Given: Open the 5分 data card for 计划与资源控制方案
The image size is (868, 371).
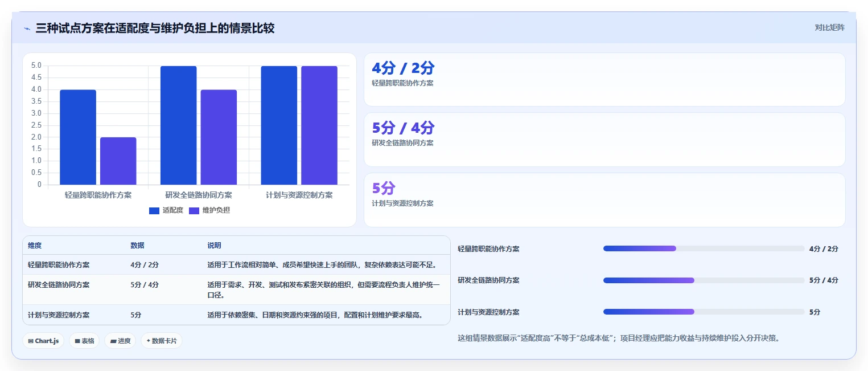Looking at the screenshot, I should coord(604,200).
